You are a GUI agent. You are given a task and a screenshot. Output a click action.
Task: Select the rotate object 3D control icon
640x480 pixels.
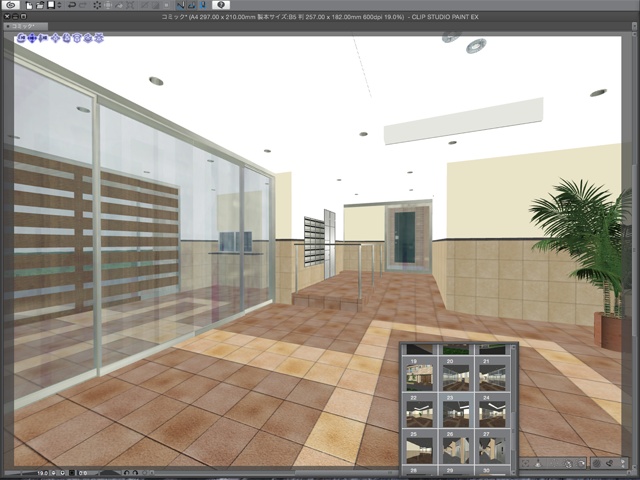(67, 38)
